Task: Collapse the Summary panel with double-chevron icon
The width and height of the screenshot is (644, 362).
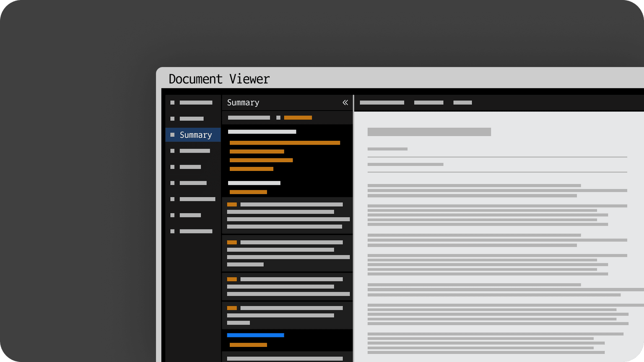Action: tap(345, 103)
